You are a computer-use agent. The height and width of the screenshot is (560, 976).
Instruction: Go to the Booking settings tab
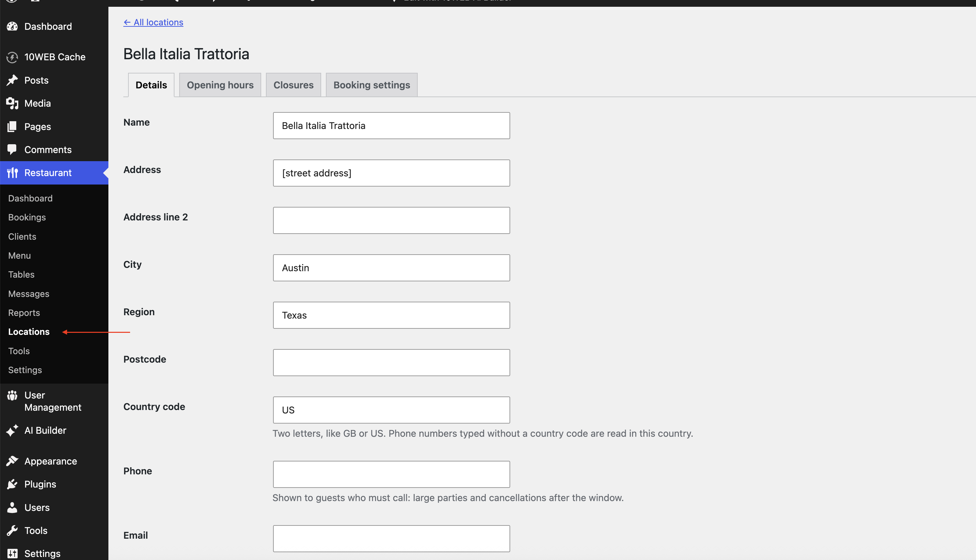[x=371, y=85]
